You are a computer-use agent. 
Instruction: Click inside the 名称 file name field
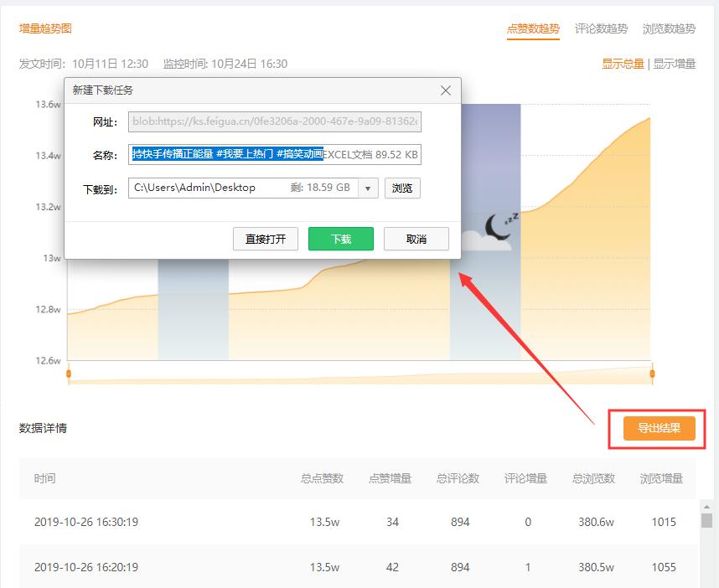275,154
